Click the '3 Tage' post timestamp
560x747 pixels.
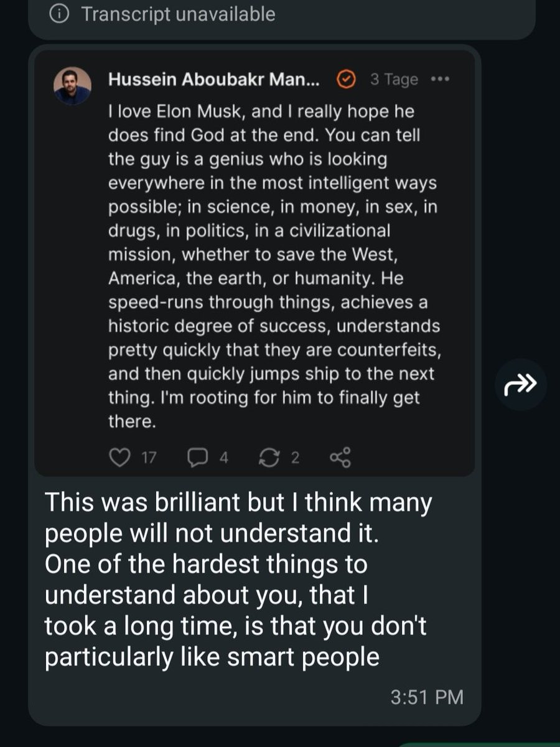click(x=394, y=80)
